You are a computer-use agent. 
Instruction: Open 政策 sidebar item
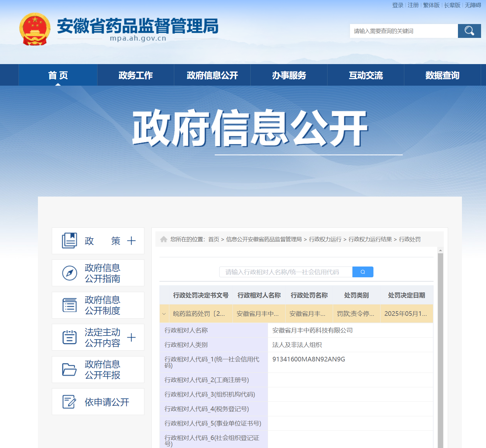pyautogui.click(x=98, y=241)
